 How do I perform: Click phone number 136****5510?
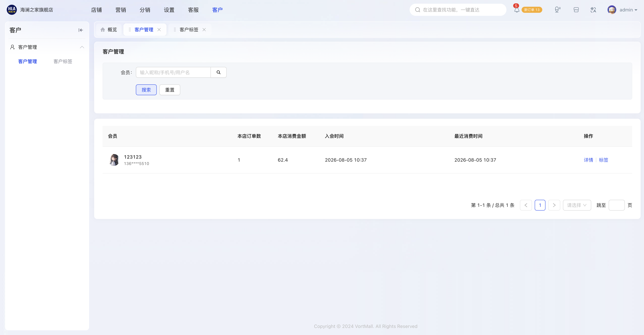point(137,163)
